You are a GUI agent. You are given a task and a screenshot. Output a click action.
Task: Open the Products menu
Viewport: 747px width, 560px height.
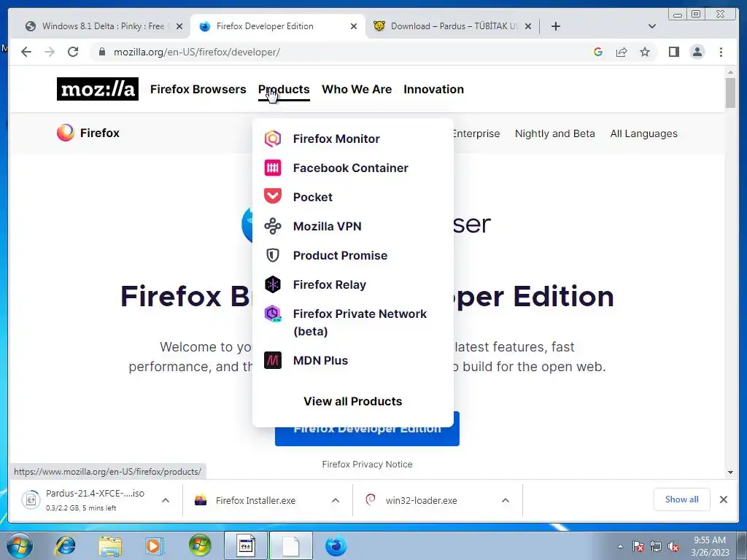[x=284, y=89]
